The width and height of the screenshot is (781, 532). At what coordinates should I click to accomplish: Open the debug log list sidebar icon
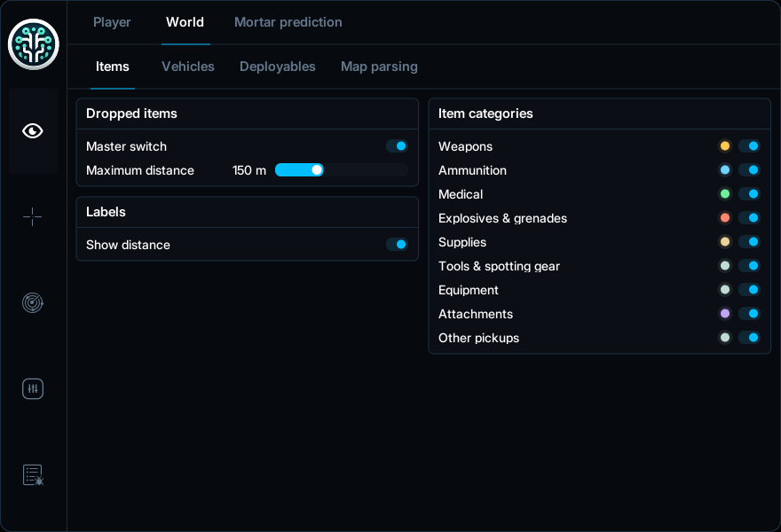33,474
